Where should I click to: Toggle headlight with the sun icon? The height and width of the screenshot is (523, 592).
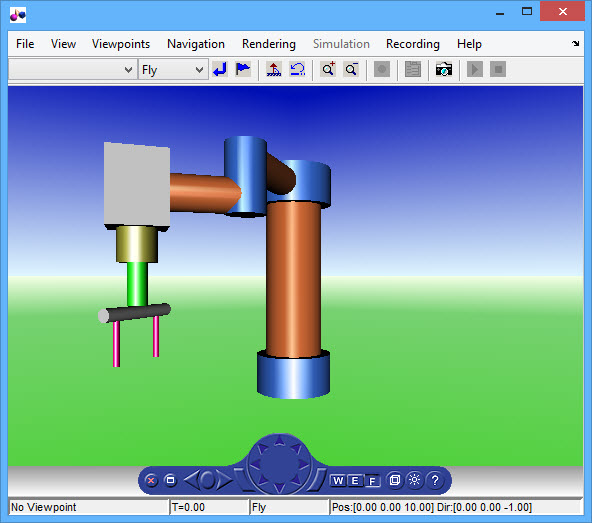[x=415, y=480]
